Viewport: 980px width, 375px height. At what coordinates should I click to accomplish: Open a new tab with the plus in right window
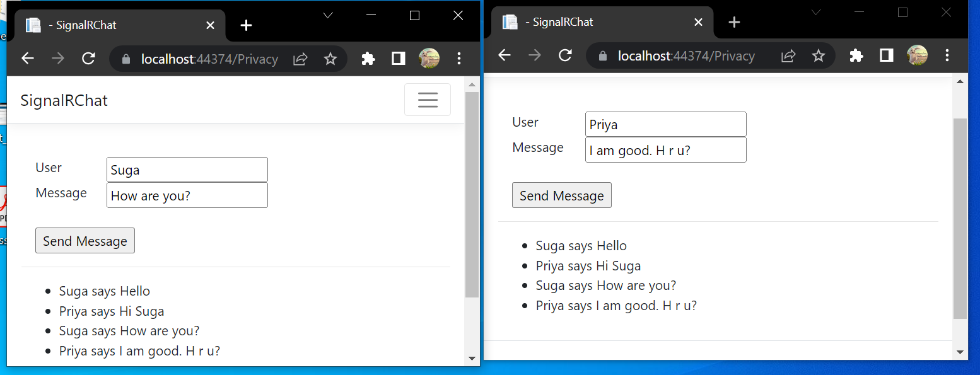coord(733,22)
